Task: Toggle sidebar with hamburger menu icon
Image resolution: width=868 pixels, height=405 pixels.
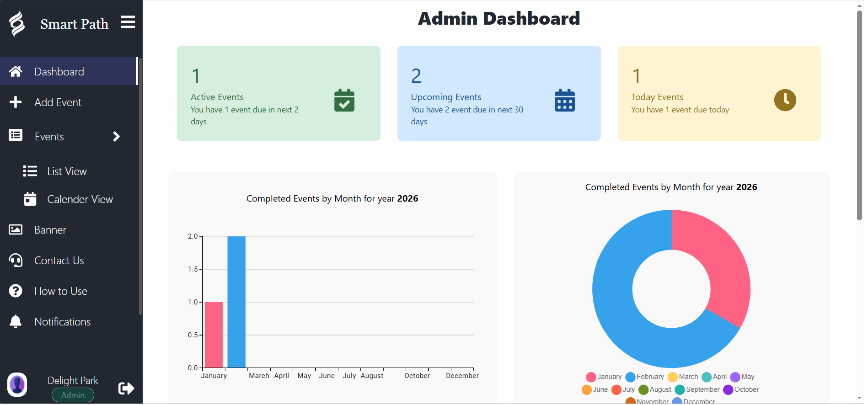Action: click(128, 22)
